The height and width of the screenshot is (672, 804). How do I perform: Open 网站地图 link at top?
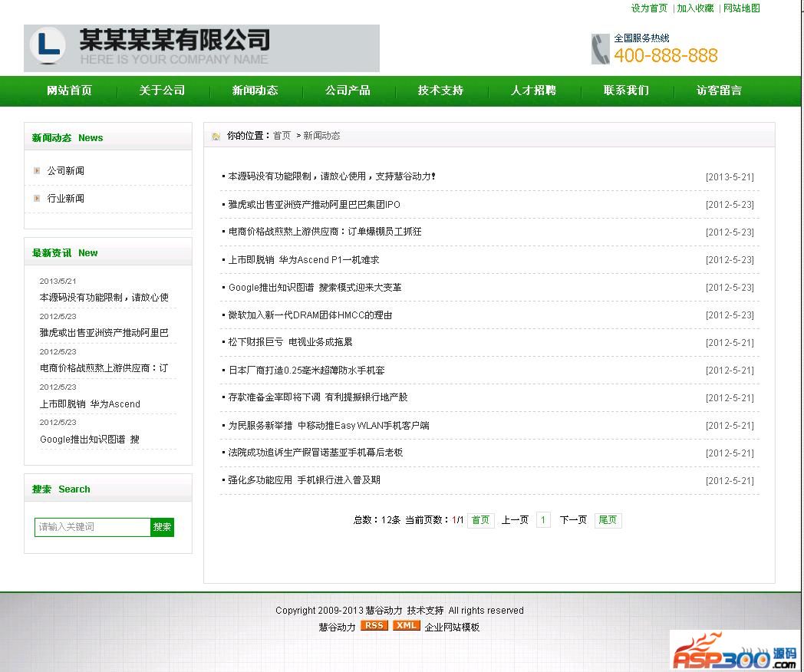coord(741,8)
